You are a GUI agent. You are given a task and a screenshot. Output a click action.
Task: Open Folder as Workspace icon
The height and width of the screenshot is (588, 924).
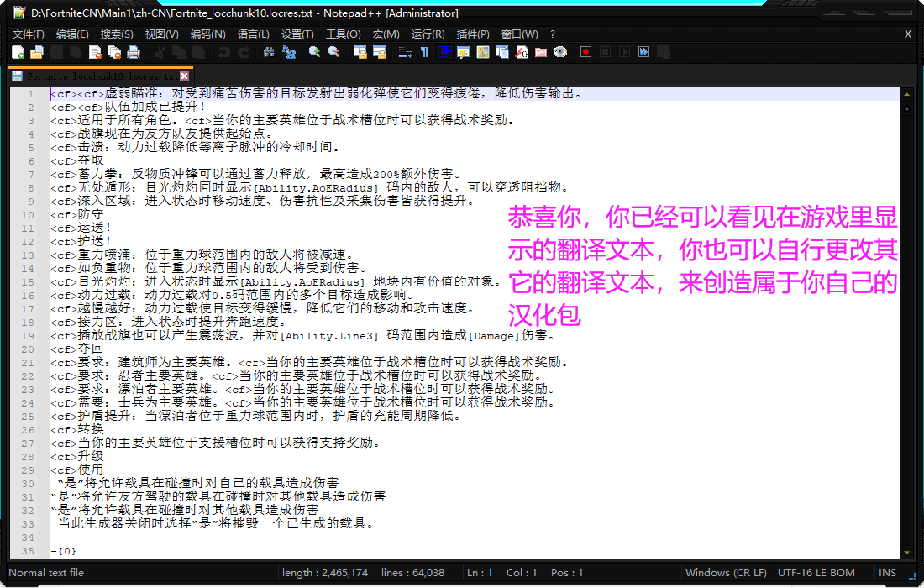click(541, 52)
